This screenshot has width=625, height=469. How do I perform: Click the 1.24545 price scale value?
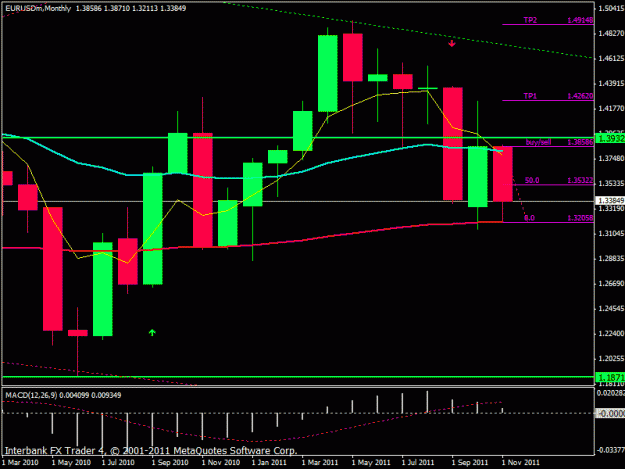click(x=611, y=308)
